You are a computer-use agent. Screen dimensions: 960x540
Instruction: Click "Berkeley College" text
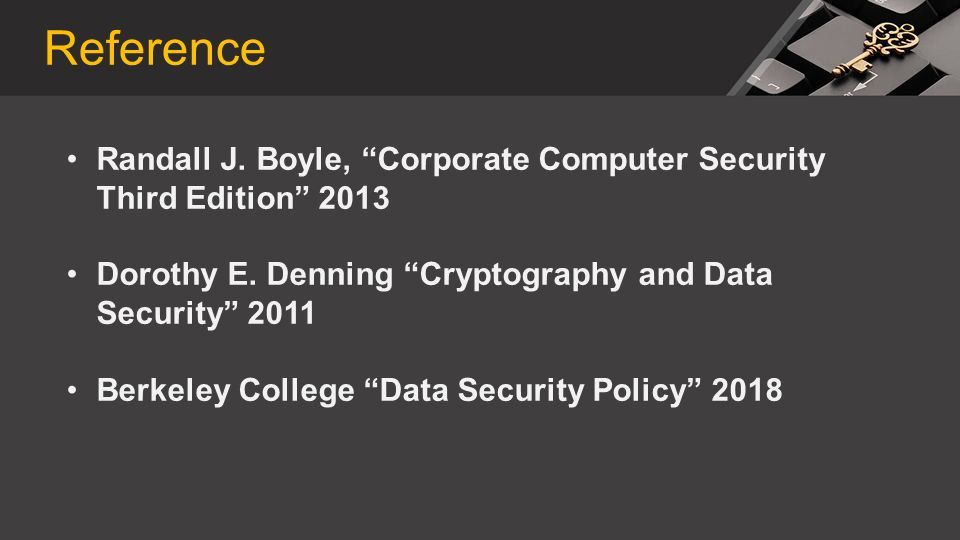[225, 390]
